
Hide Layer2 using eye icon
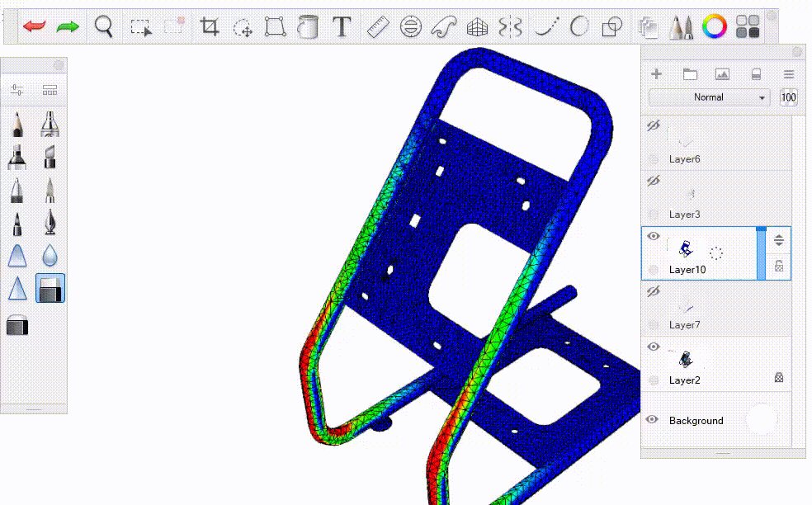(654, 347)
